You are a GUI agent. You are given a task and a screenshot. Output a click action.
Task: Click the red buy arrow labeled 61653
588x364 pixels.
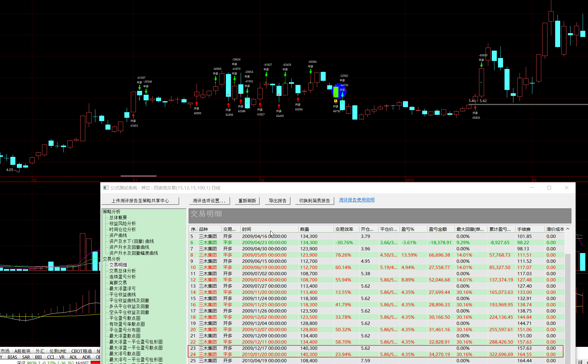[133, 116]
